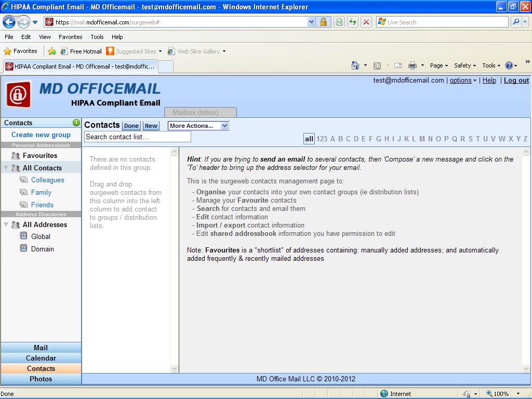Click the browser Stop loading icon
Image resolution: width=532 pixels, height=399 pixels.
click(x=366, y=22)
